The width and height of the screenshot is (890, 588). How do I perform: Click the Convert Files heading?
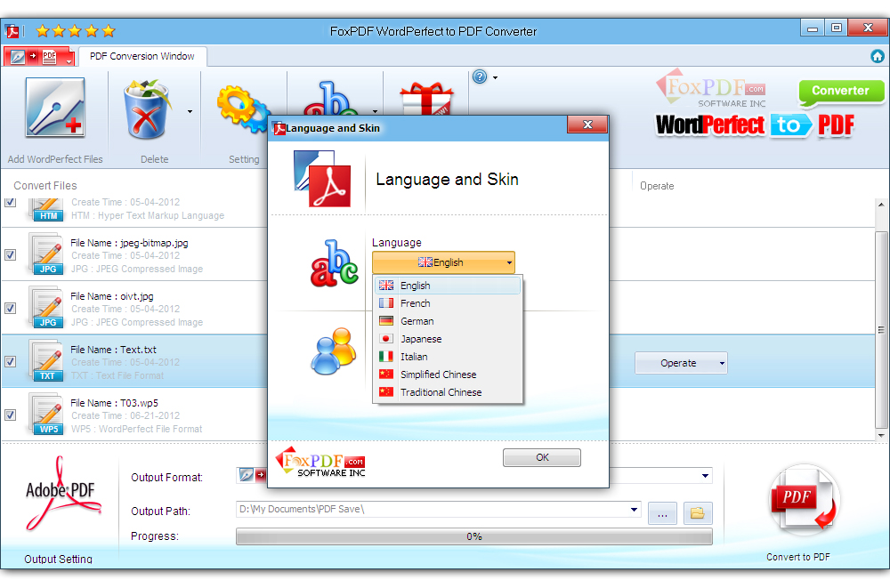click(44, 186)
